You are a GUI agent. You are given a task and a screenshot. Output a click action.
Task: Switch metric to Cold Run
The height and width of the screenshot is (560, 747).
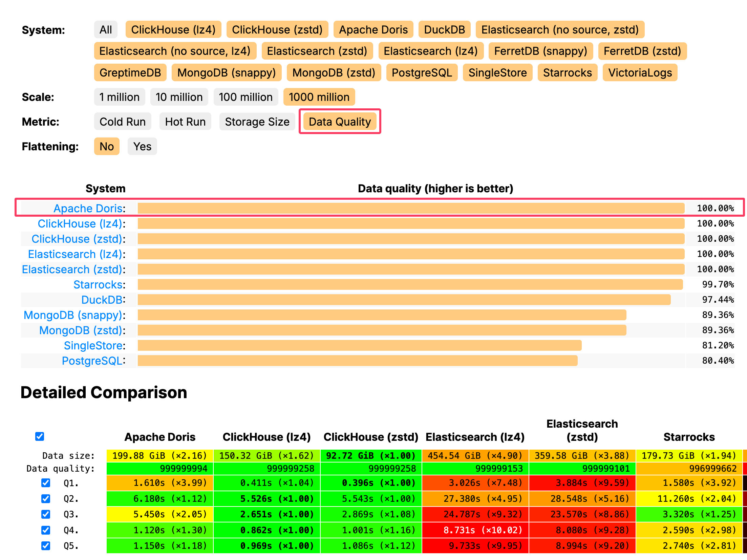(123, 122)
